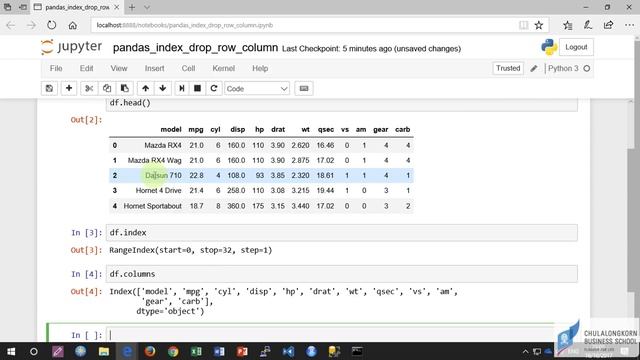Open Firefox from the taskbar
Image resolution: width=640 pixels, height=360 pixels.
[150, 351]
